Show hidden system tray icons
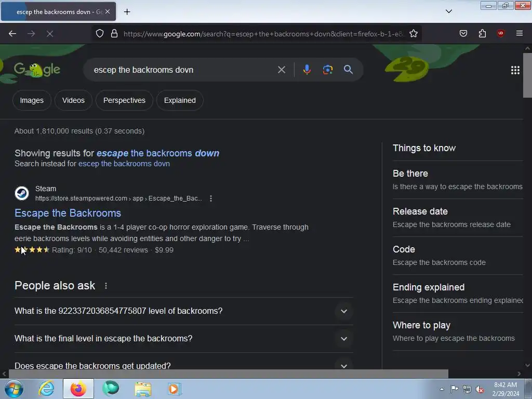532x399 pixels. pos(442,389)
